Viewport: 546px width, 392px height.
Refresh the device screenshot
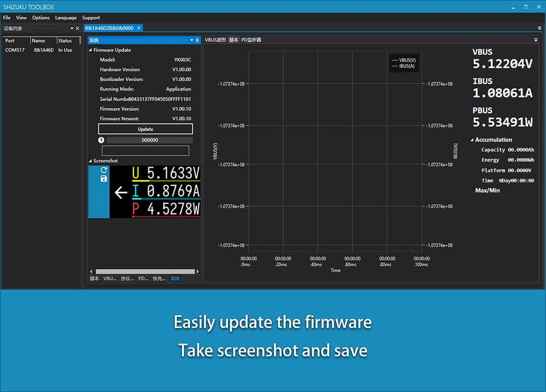[104, 170]
